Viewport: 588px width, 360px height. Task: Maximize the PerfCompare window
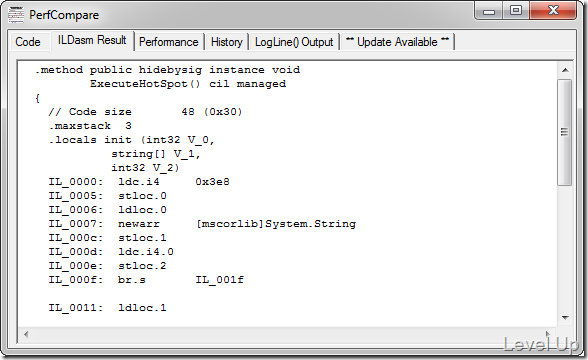[516, 11]
